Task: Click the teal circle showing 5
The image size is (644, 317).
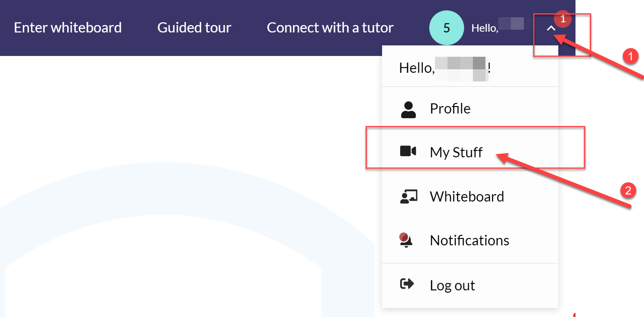Action: [446, 28]
